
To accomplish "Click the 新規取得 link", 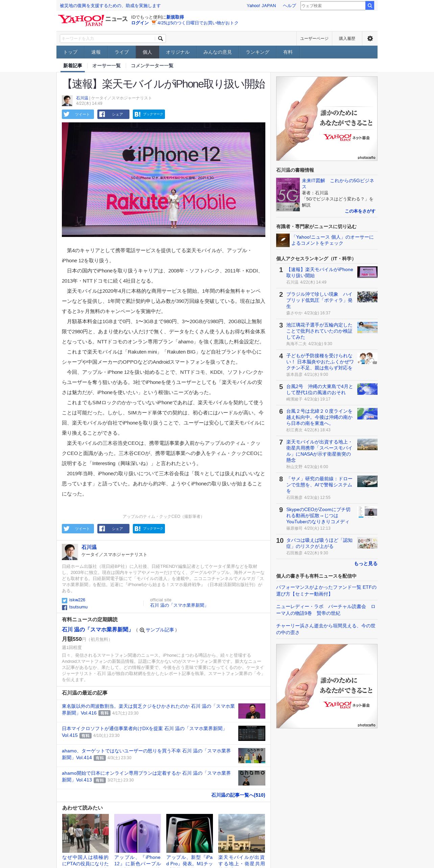I will tap(175, 17).
